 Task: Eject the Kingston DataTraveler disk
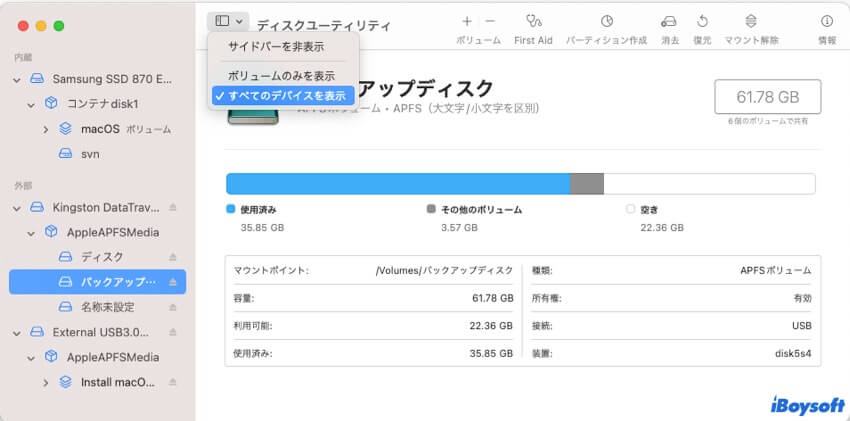(172, 208)
